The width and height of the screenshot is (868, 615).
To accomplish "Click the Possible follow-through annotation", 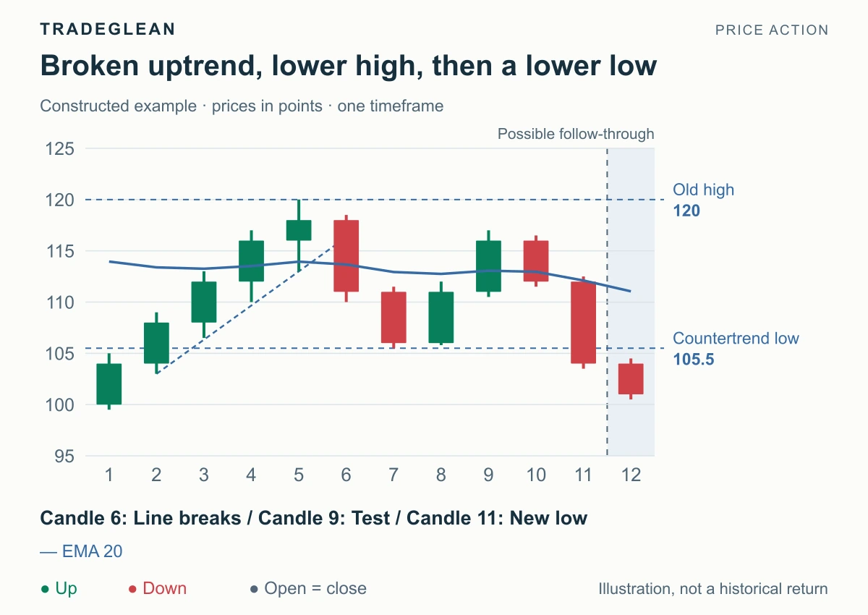I will pos(576,134).
